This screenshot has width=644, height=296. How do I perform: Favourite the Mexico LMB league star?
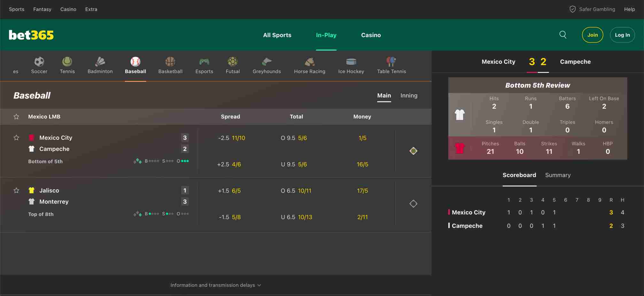[x=16, y=117]
